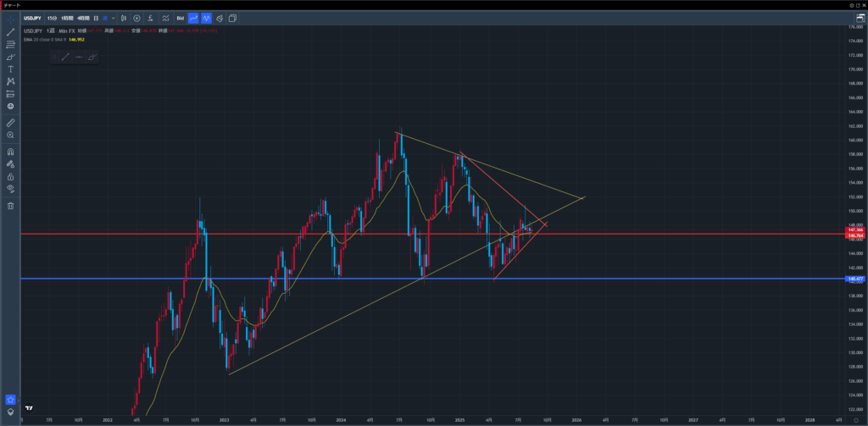Click the trash icon to remove drawings
The image size is (868, 426).
point(10,206)
